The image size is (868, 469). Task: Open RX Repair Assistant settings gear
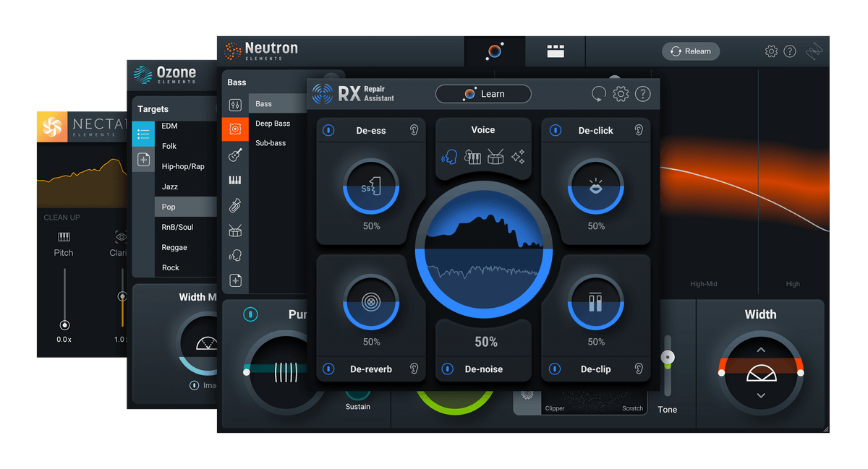coord(621,94)
